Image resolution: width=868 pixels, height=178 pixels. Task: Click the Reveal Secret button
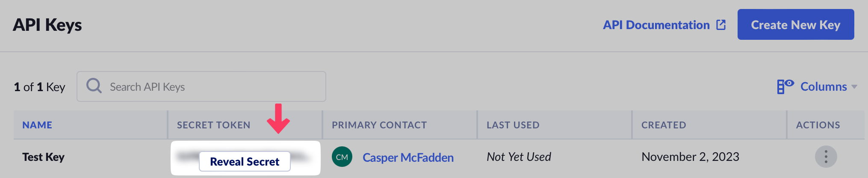(x=245, y=162)
